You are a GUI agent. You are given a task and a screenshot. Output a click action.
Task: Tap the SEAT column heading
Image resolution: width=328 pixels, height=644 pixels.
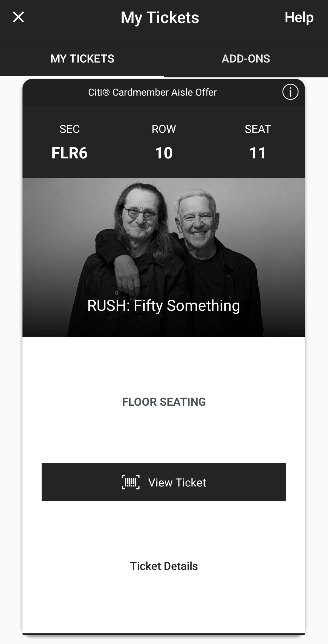(x=258, y=129)
